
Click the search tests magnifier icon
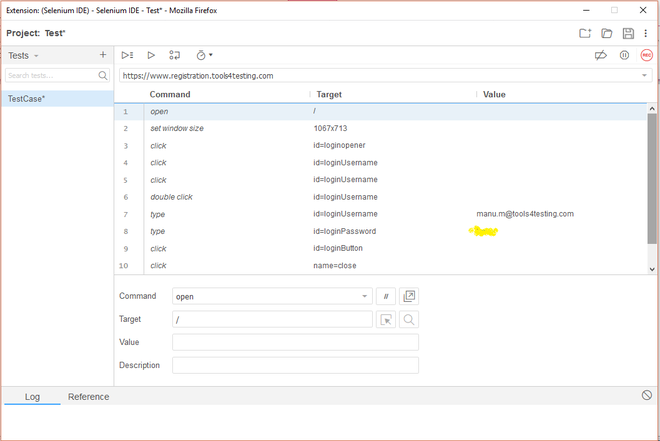(x=103, y=75)
